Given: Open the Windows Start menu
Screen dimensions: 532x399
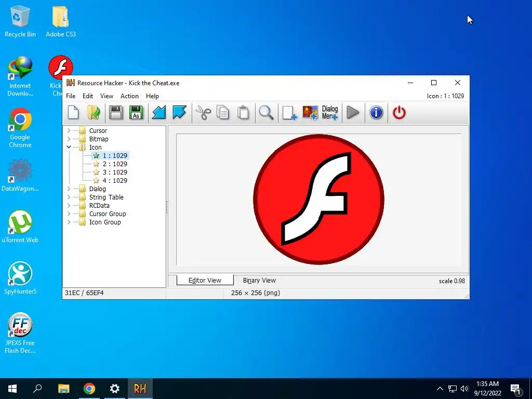Looking at the screenshot, I should [12, 389].
